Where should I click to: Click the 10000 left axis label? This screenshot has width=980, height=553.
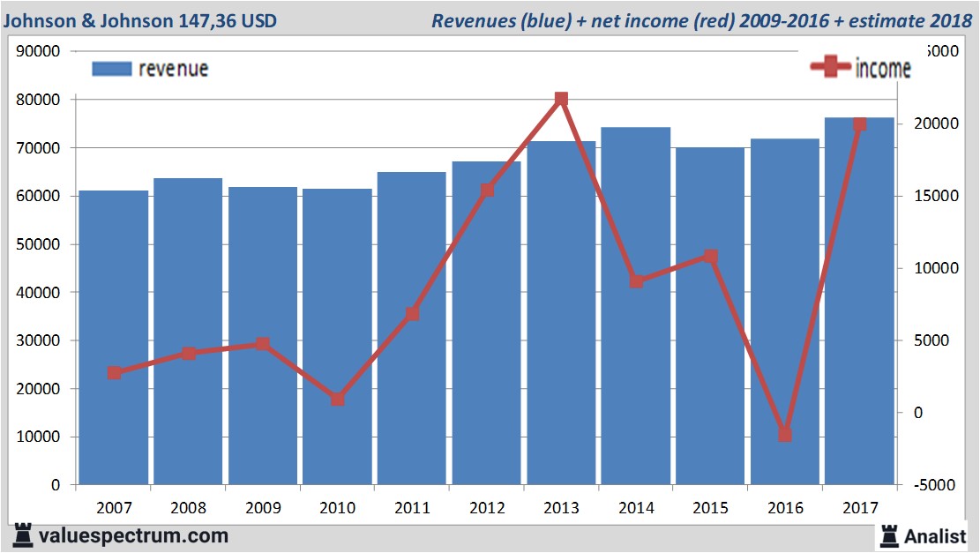coord(39,437)
